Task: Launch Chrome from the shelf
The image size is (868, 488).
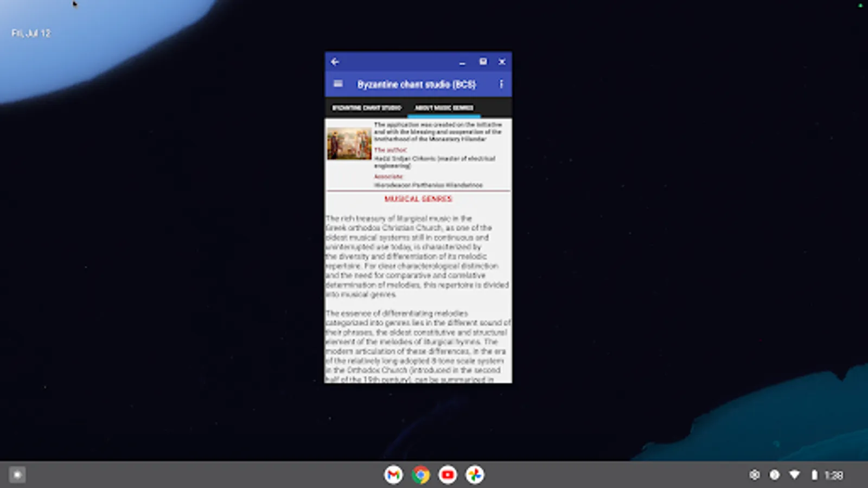Action: point(420,474)
